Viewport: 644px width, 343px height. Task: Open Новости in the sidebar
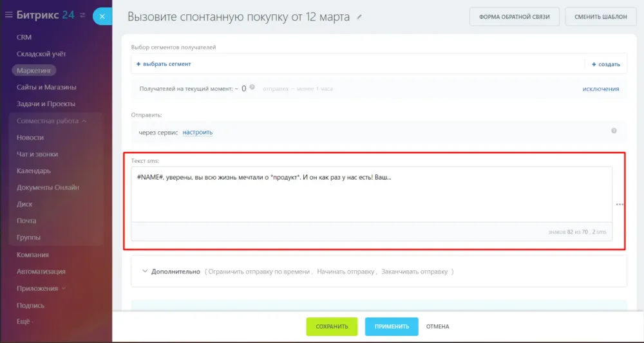pos(30,138)
